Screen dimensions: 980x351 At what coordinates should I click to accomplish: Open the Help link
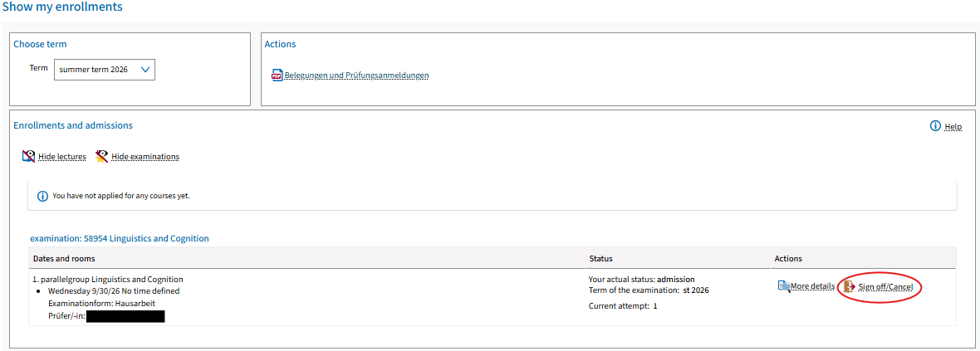click(x=953, y=127)
